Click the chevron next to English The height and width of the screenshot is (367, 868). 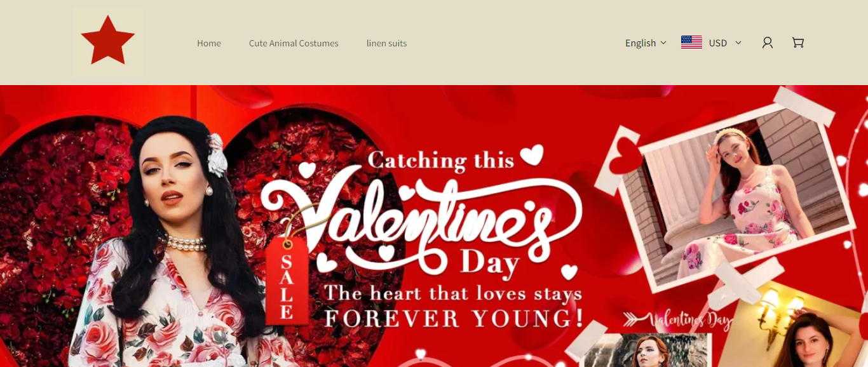point(663,43)
